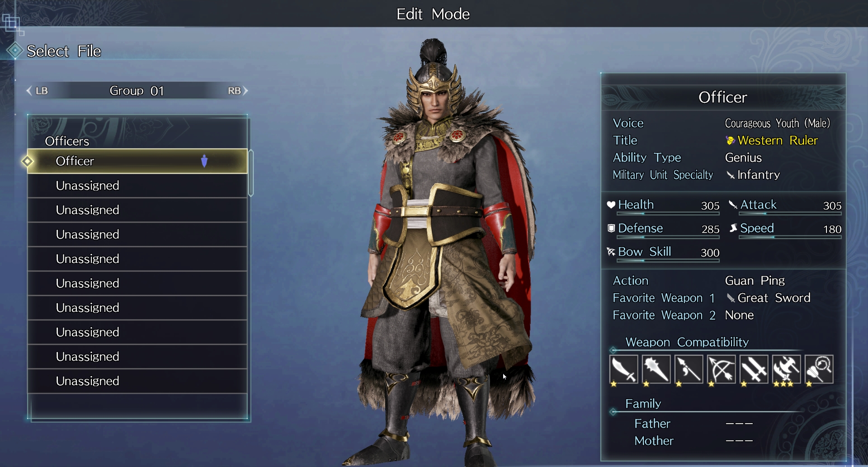Image resolution: width=868 pixels, height=467 pixels.
Task: Click the Officers list scrollbar handle
Action: 251,173
